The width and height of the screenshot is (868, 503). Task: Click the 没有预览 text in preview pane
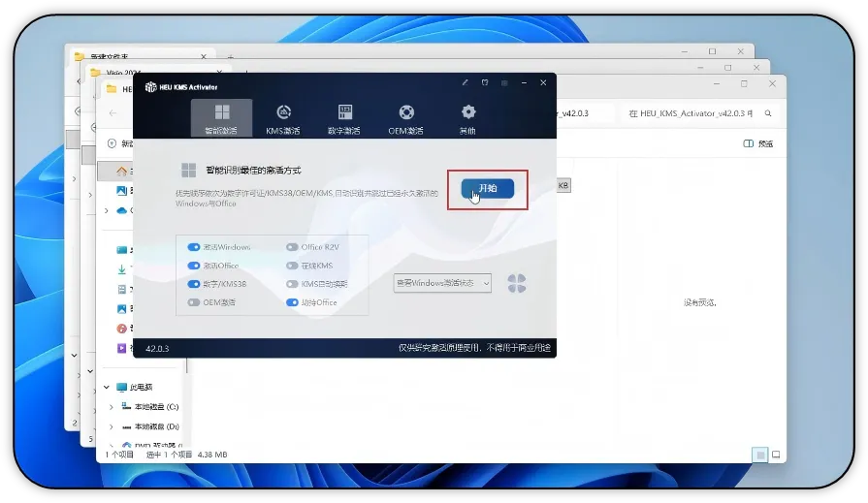(x=699, y=302)
